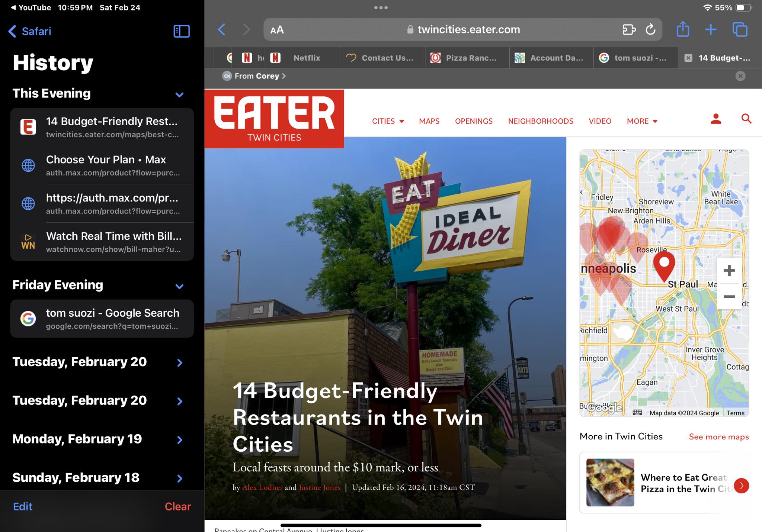The height and width of the screenshot is (532, 762).
Task: Switch to the Pizza Ranch tab
Action: pyautogui.click(x=467, y=58)
